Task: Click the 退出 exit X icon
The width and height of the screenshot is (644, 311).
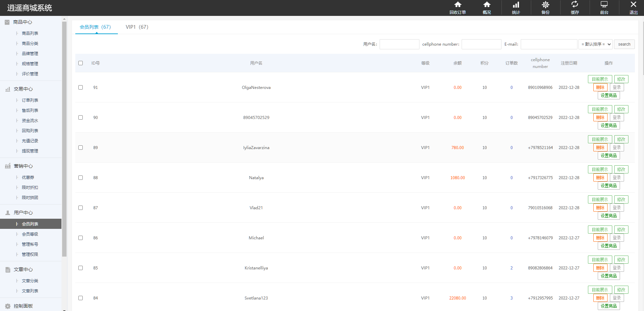Action: [634, 5]
